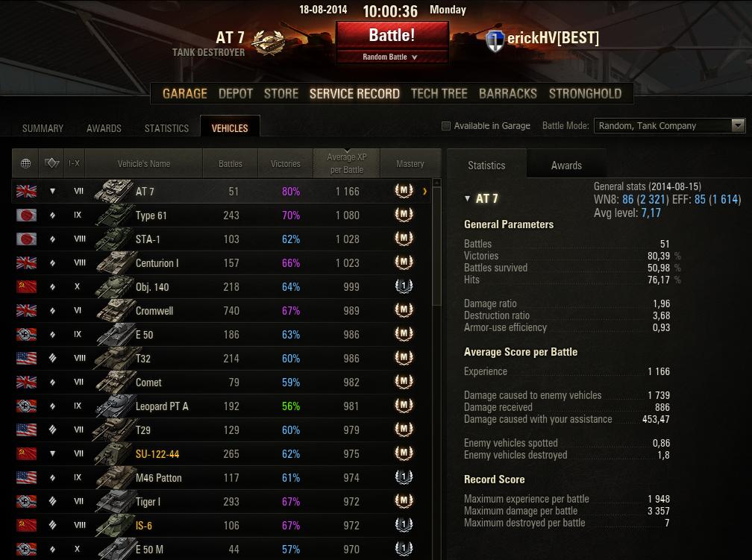Click the yellow arrow on AT 7 row
This screenshot has width=752, height=560.
point(425,192)
